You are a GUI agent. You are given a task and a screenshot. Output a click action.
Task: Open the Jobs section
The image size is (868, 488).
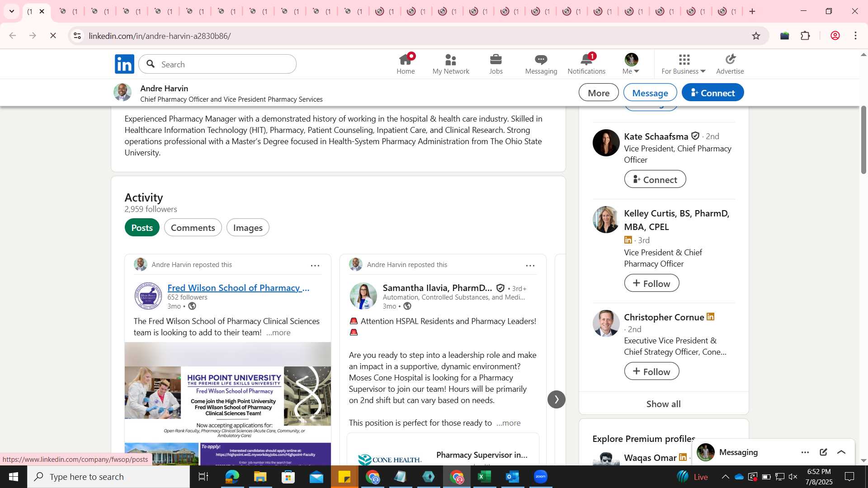pyautogui.click(x=496, y=64)
